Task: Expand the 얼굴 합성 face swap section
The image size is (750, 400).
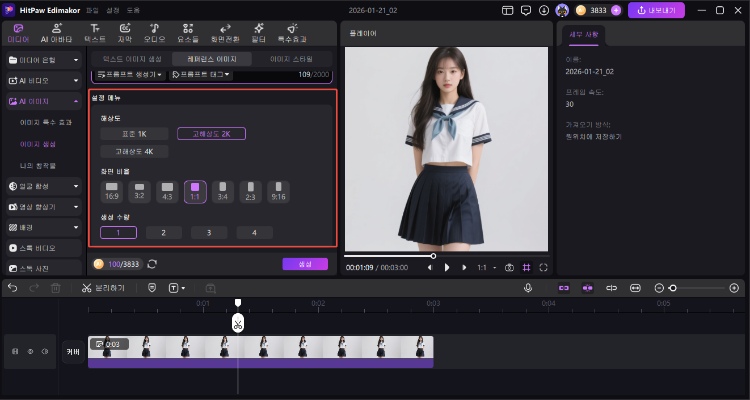Action: pos(44,186)
